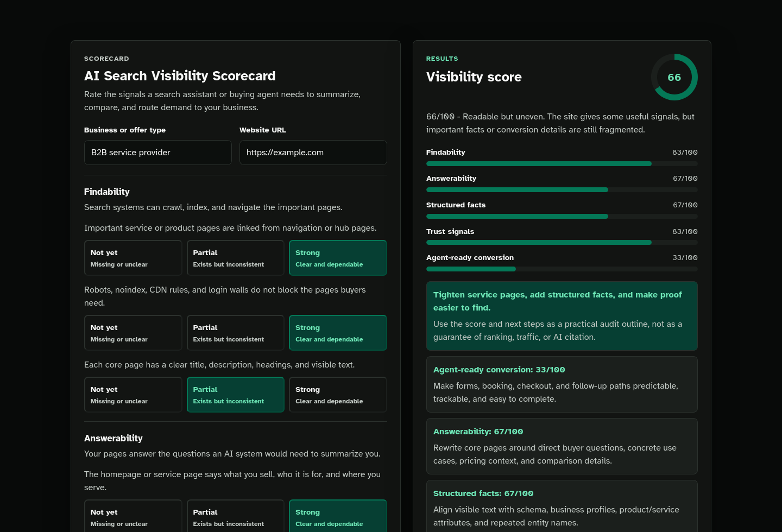This screenshot has width=782, height=532.
Task: Click 'Use the score and next steps' disclaimer text
Action: point(558,331)
